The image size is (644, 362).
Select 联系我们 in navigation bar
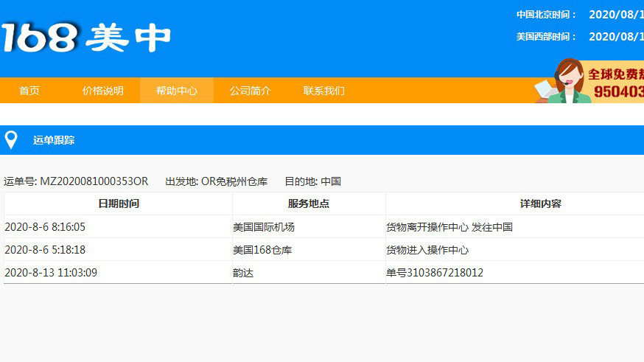(x=323, y=91)
